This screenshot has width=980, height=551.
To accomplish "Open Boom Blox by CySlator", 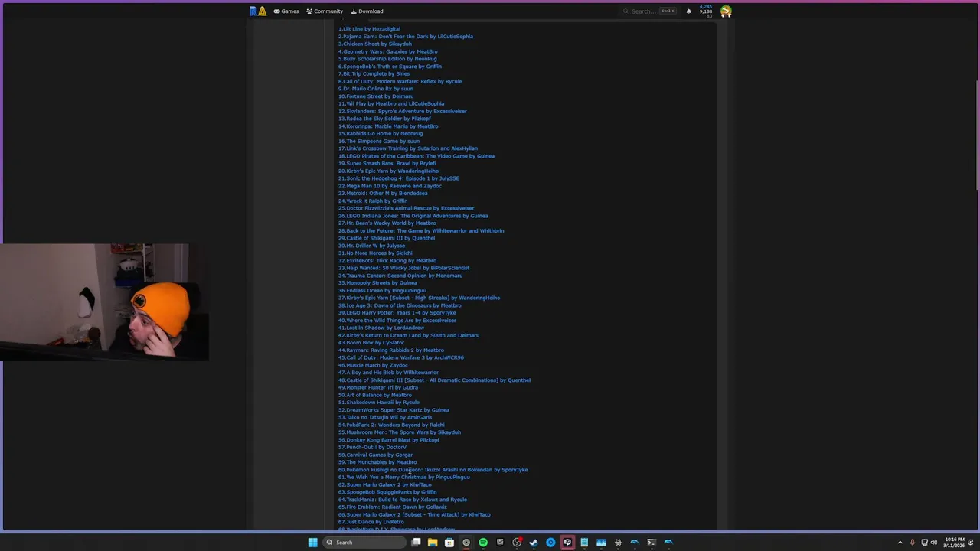I will 371,343.
